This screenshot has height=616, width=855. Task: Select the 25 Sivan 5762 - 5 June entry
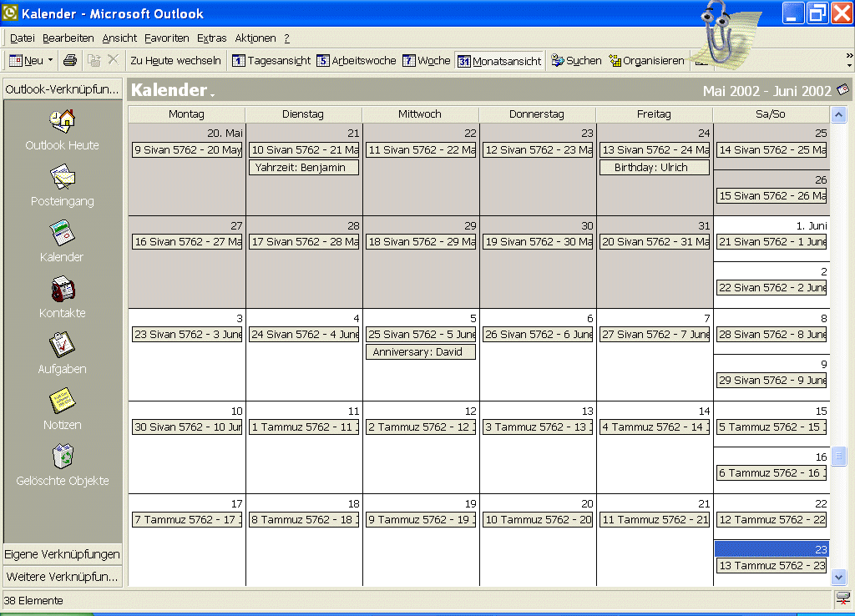(x=421, y=335)
